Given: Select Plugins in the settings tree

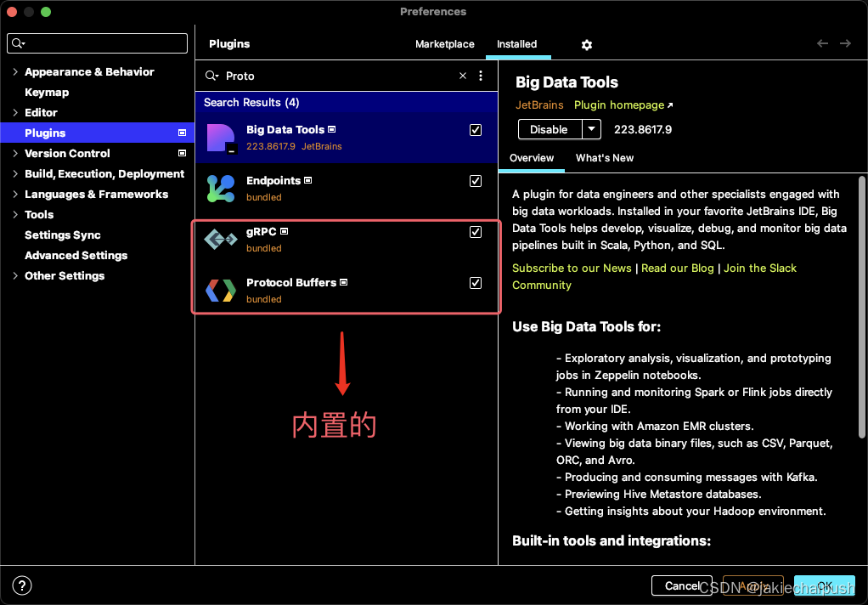Looking at the screenshot, I should 97,133.
